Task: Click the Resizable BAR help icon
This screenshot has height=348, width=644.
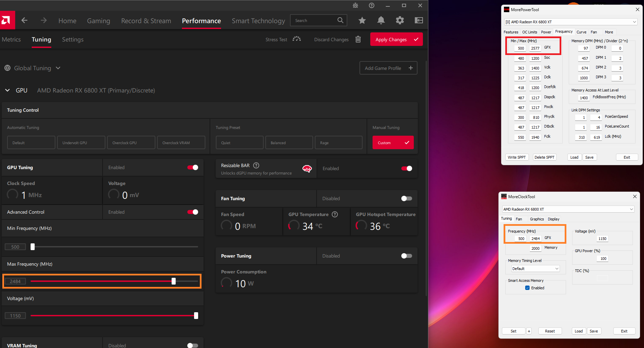Action: point(256,165)
